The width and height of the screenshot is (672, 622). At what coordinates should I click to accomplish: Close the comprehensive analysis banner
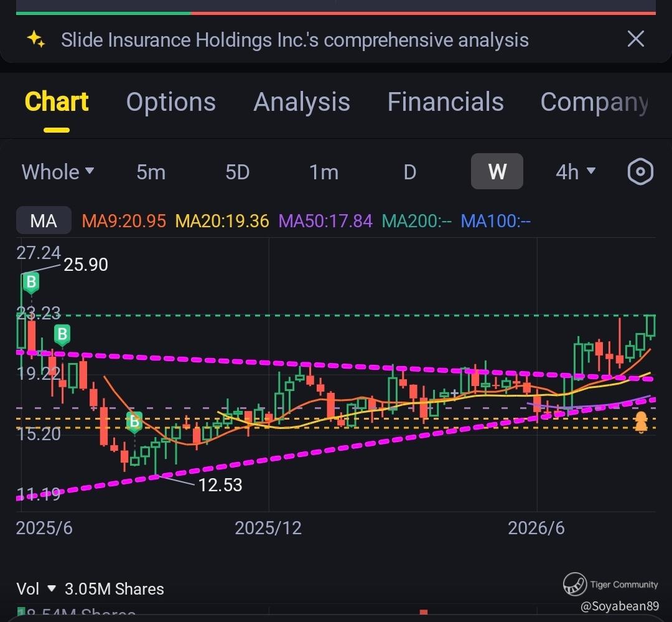[635, 39]
